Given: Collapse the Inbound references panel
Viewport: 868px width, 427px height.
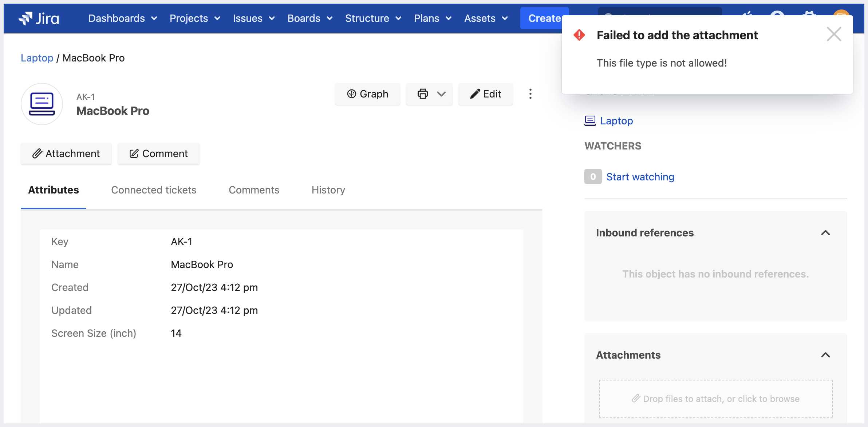Looking at the screenshot, I should 825,233.
